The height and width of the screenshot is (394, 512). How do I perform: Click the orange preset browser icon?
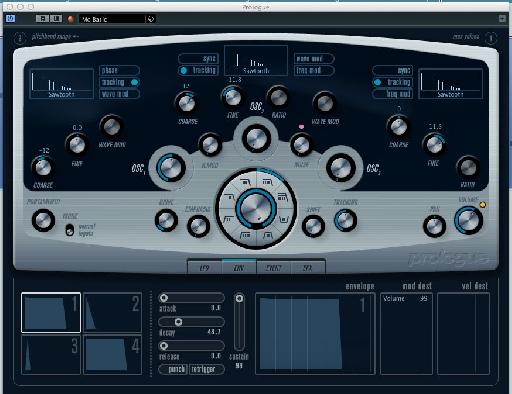pos(70,19)
